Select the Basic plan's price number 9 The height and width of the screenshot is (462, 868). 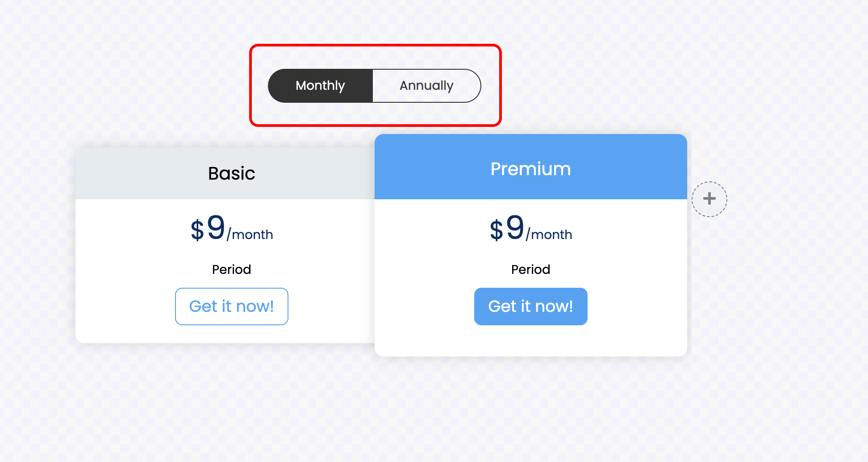(216, 227)
